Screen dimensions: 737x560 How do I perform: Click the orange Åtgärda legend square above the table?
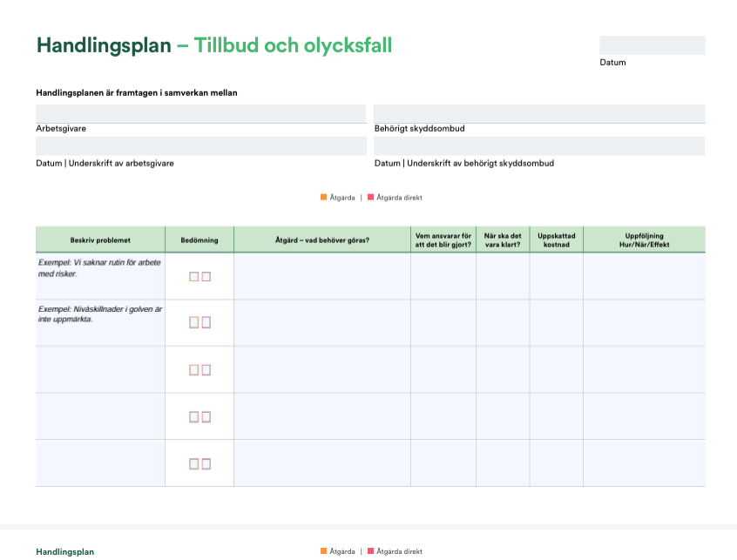[324, 198]
